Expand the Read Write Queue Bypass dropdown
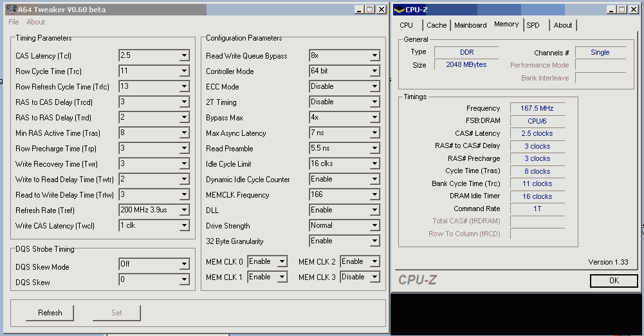644x336 pixels. 374,55
